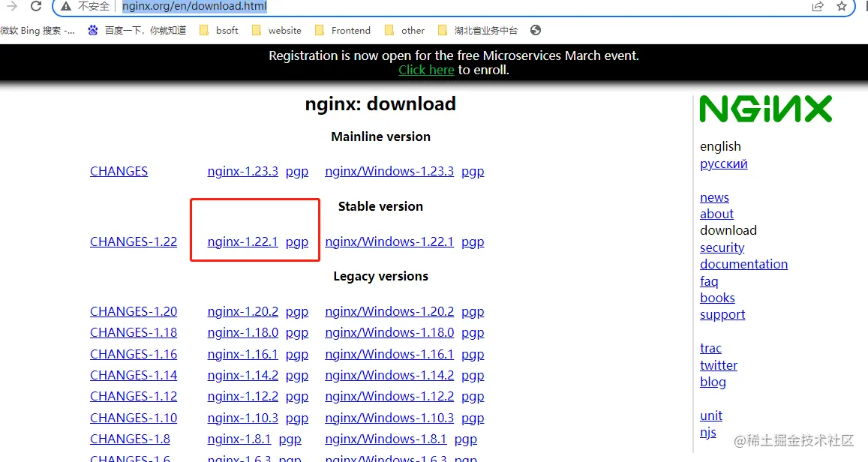The height and width of the screenshot is (462, 868).
Task: Open pgp signature next to nginx-1.16.1
Action: pos(297,355)
